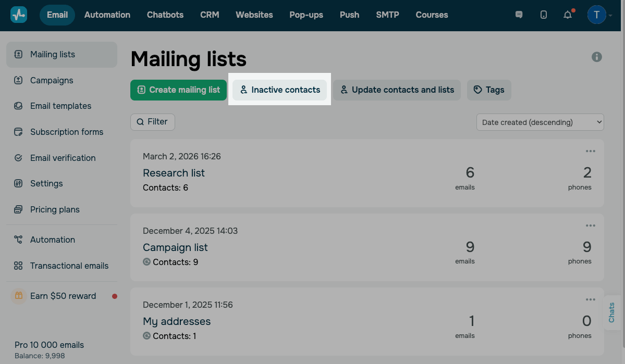Open the chat support icon in header
Screen dimensions: 625x364
pos(519,15)
